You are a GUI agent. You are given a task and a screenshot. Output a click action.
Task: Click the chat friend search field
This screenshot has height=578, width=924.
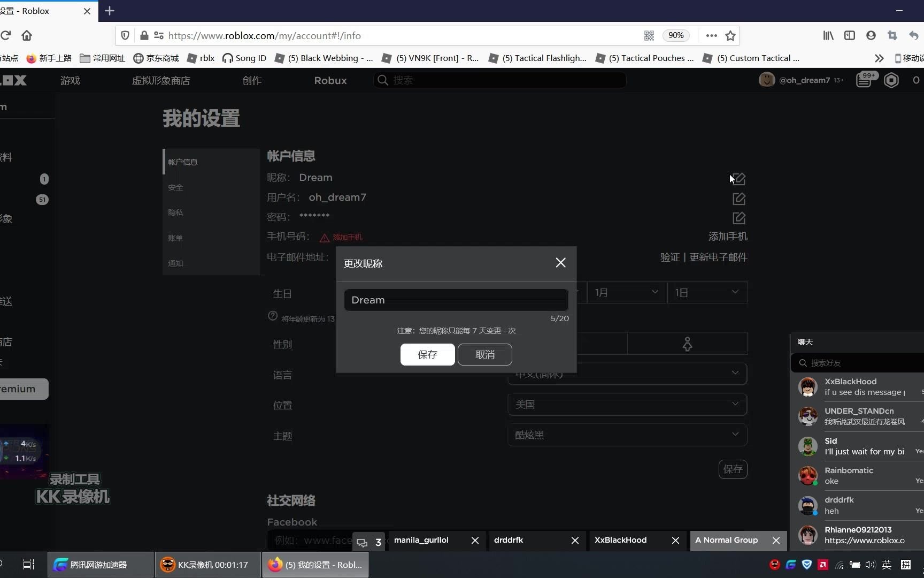tap(858, 363)
